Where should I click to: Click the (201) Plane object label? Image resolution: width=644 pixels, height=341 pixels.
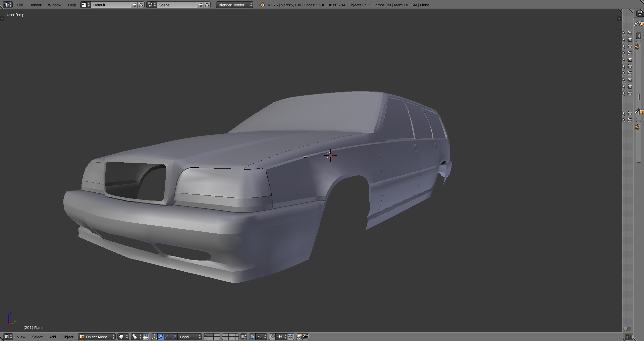point(34,328)
